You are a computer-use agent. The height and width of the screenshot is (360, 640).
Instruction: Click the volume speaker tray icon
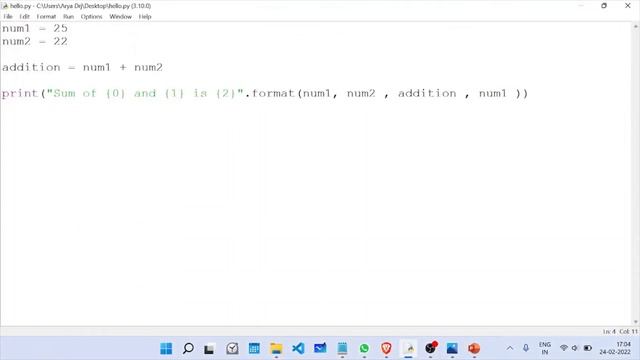(575, 348)
